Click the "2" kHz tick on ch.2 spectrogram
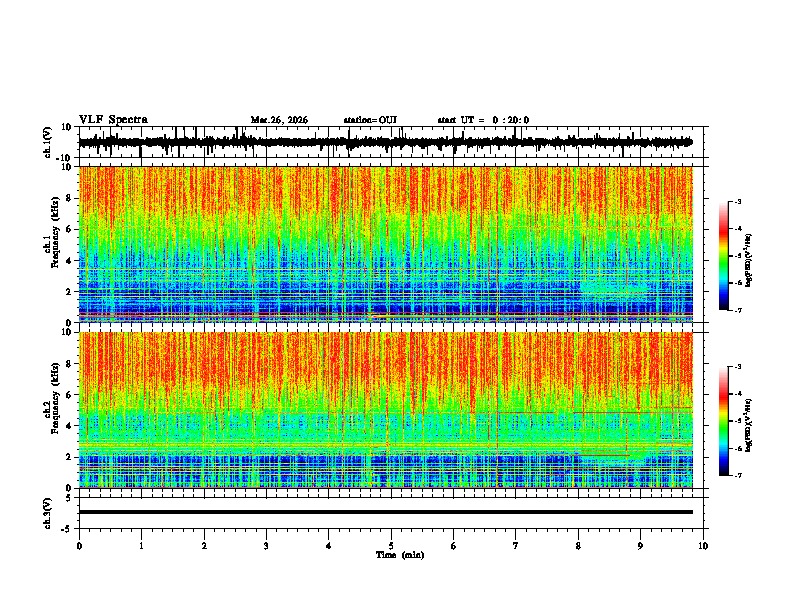Image resolution: width=792 pixels, height=612 pixels. pyautogui.click(x=69, y=457)
